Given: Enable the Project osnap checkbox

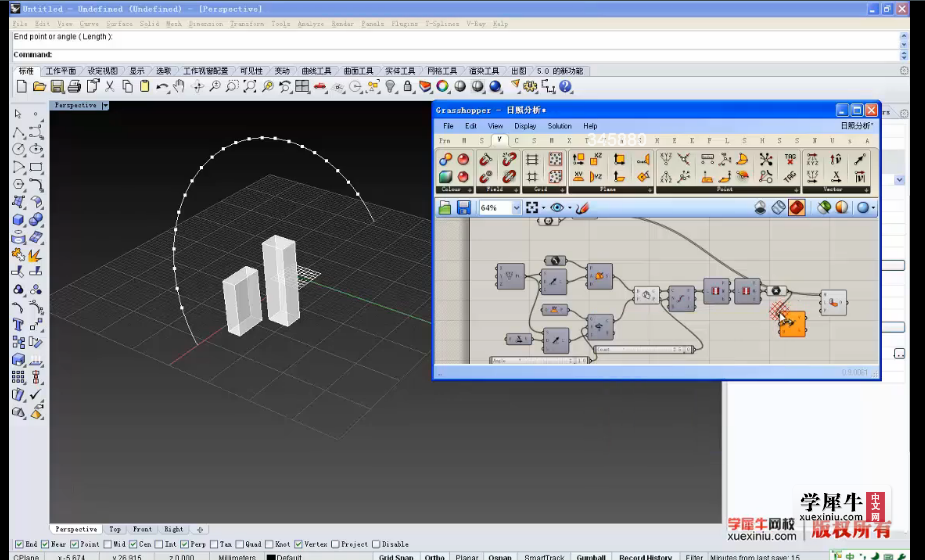Looking at the screenshot, I should (335, 544).
